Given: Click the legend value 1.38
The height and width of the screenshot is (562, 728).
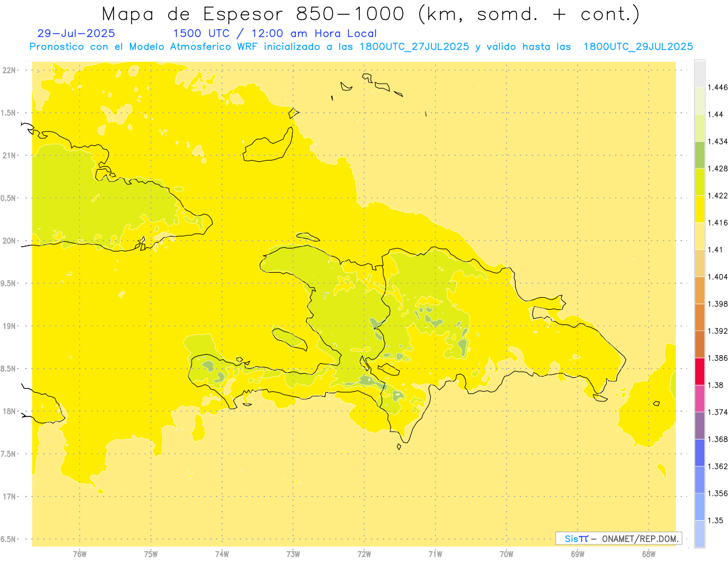Looking at the screenshot, I should pos(716,385).
